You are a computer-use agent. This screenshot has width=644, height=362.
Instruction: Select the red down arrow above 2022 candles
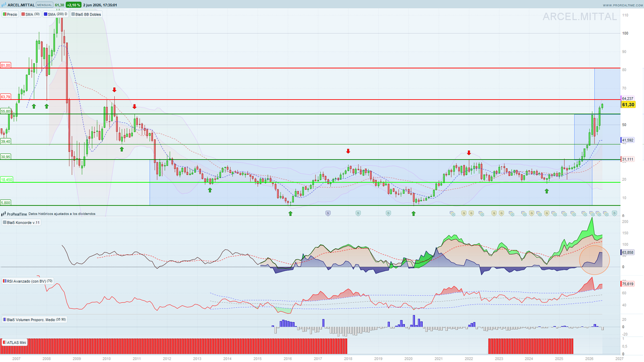point(469,153)
